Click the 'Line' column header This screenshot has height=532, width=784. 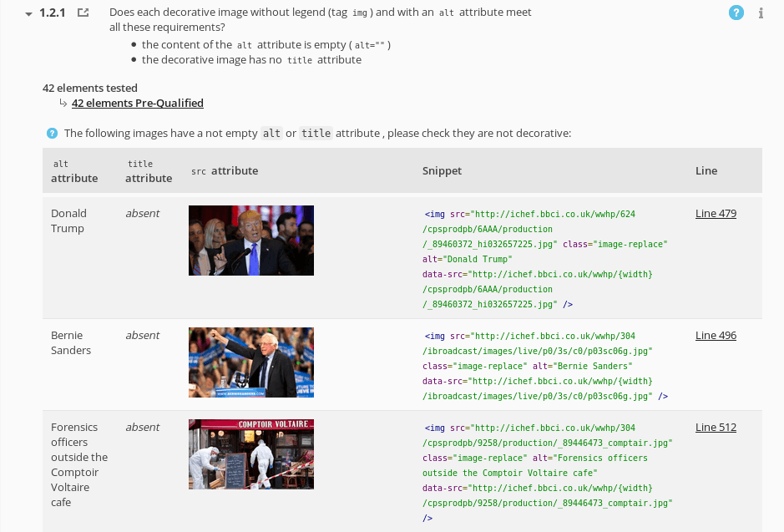tap(706, 170)
